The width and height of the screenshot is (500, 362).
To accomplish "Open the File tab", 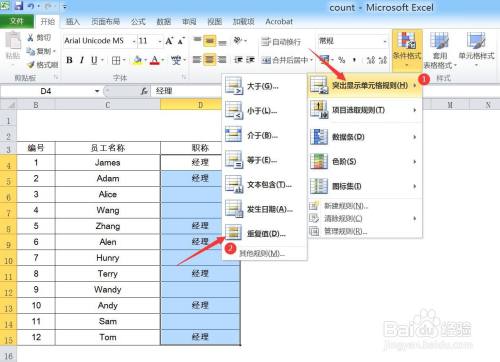I will 17,21.
